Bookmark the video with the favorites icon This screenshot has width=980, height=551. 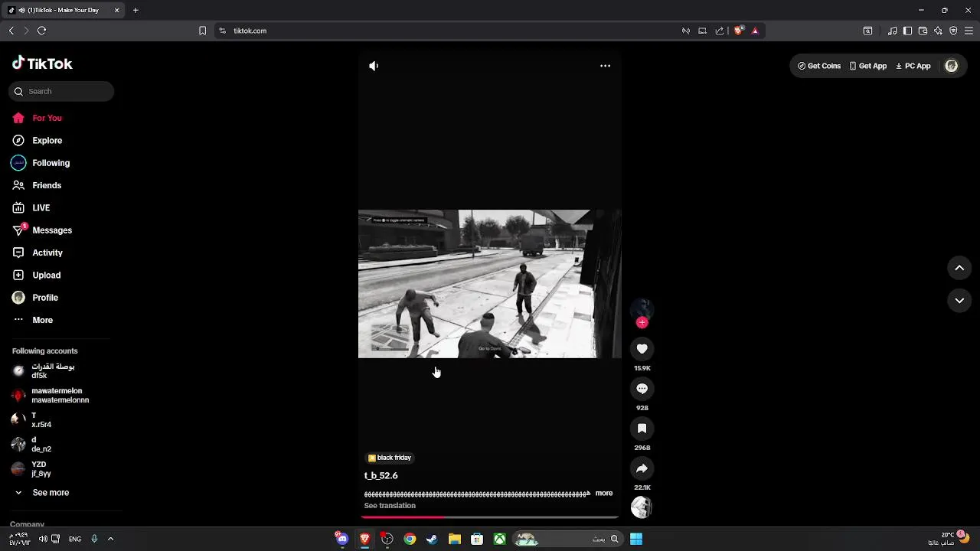click(642, 429)
